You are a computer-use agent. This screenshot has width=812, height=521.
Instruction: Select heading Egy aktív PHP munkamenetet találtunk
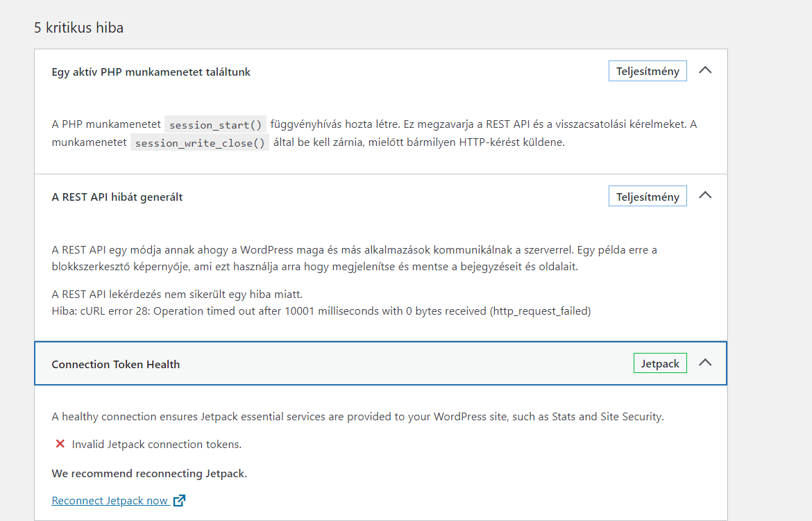pyautogui.click(x=151, y=72)
